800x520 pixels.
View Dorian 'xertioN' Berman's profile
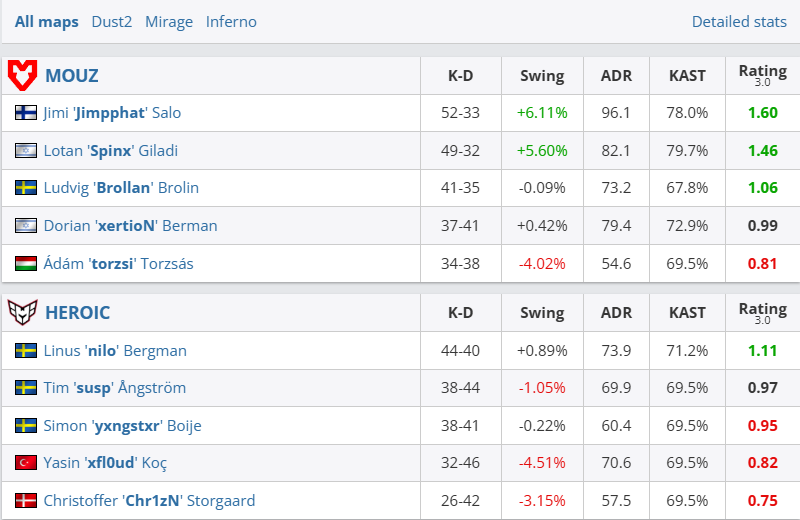130,226
